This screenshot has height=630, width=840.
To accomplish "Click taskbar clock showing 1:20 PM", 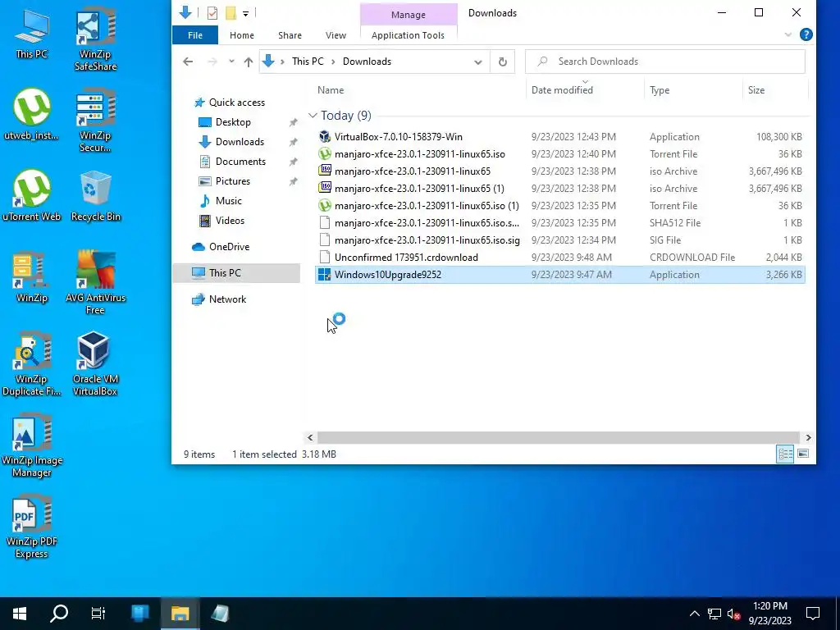I will click(x=769, y=614).
